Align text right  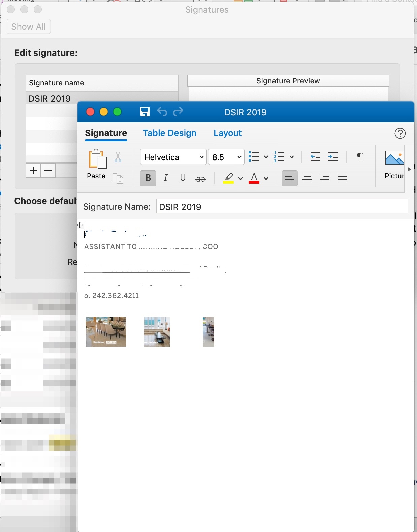(x=325, y=178)
